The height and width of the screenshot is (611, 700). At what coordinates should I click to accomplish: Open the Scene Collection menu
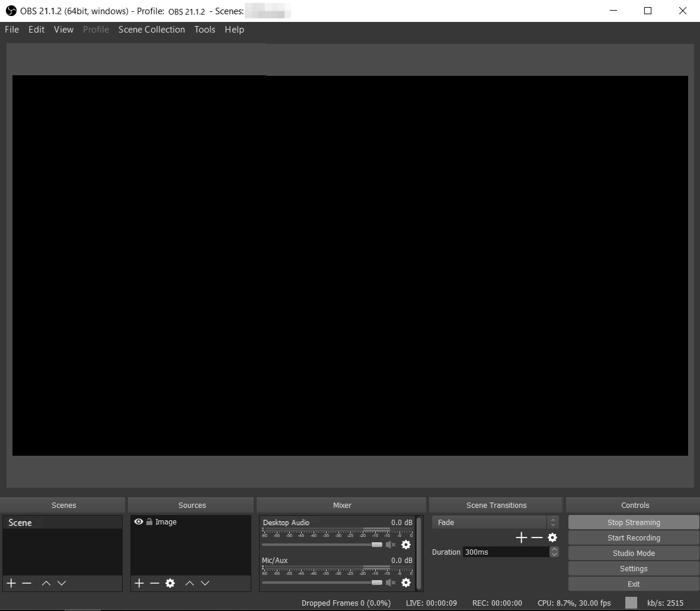[151, 30]
